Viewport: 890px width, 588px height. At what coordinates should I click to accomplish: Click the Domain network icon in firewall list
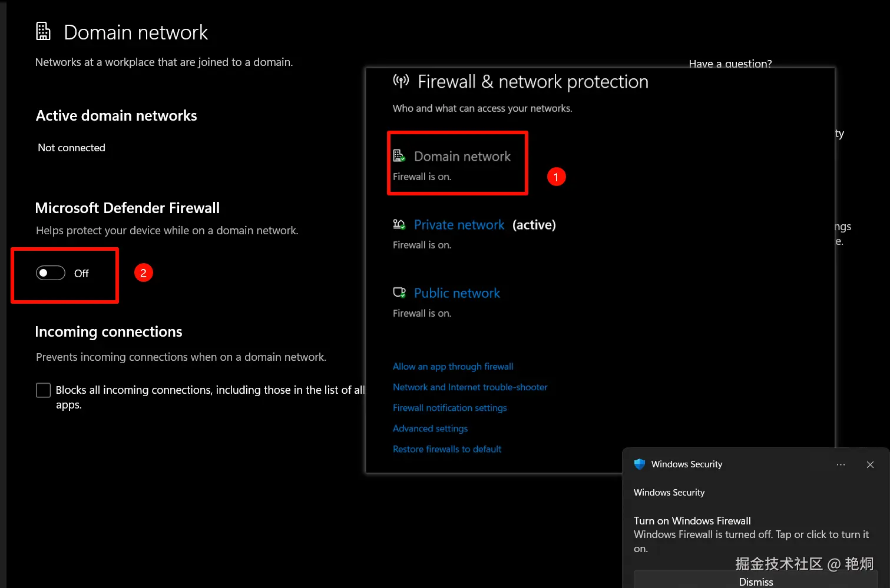[x=399, y=156]
